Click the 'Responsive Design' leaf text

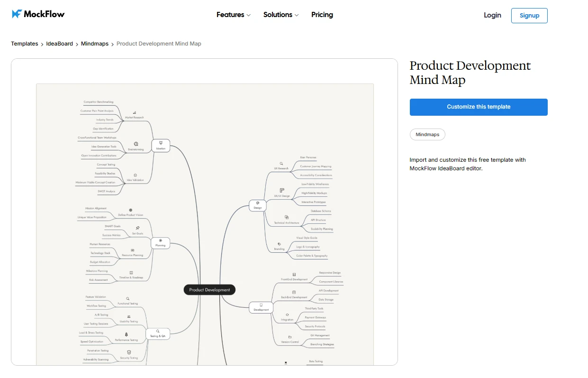click(x=330, y=273)
